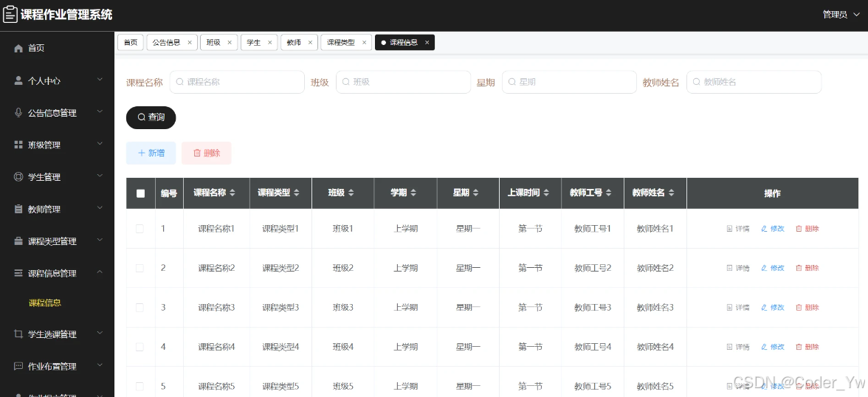Expand the 作业布置管理 sidebar menu
This screenshot has width=868, height=397.
tap(100, 365)
